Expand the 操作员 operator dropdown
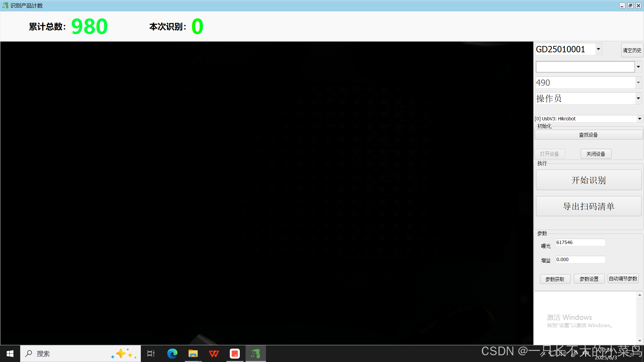Screen dimensions: 644x362 638,98
